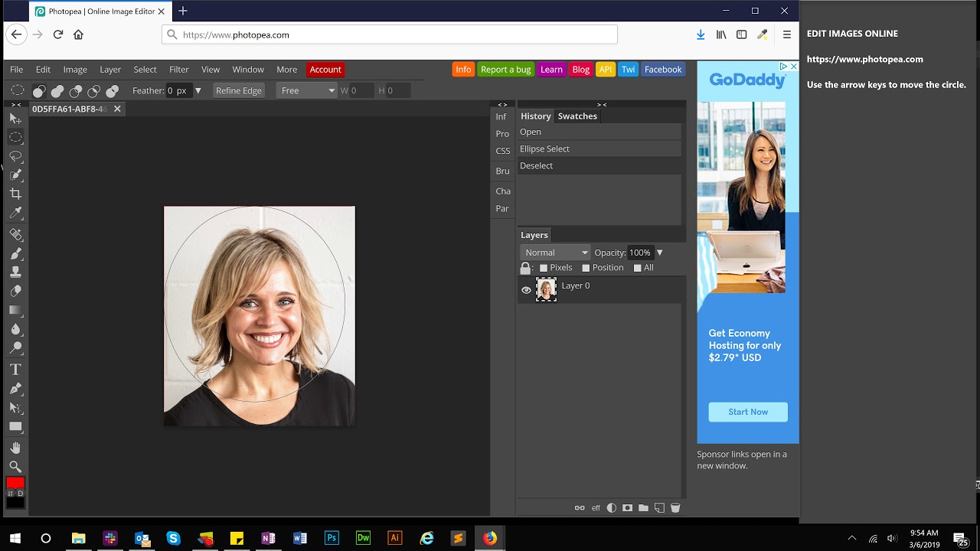
Task: Select the Move tool
Action: (x=15, y=119)
